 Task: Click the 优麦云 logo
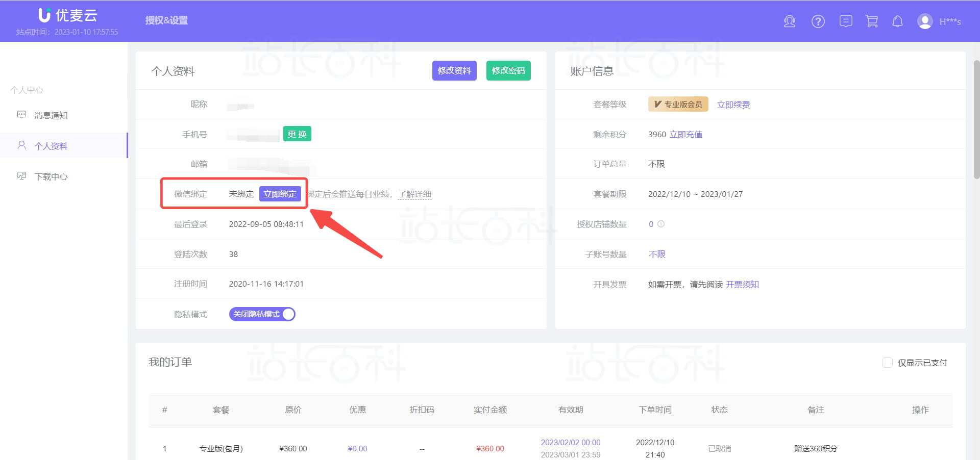(68, 15)
